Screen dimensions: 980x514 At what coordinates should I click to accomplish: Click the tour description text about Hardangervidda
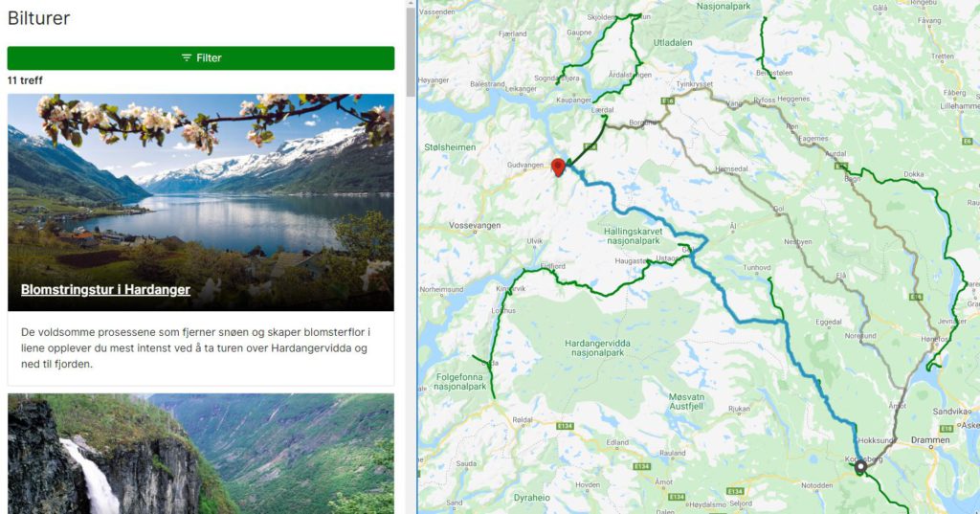click(x=195, y=347)
